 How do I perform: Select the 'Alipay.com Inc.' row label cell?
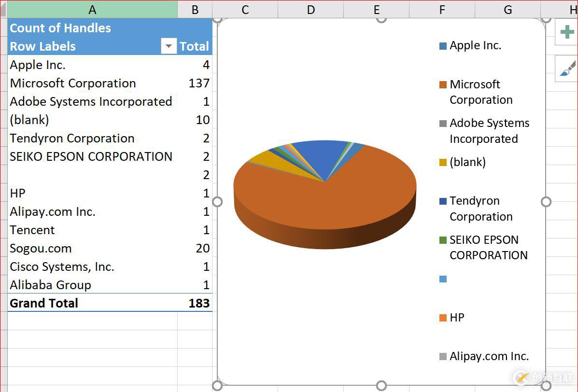[92, 211]
